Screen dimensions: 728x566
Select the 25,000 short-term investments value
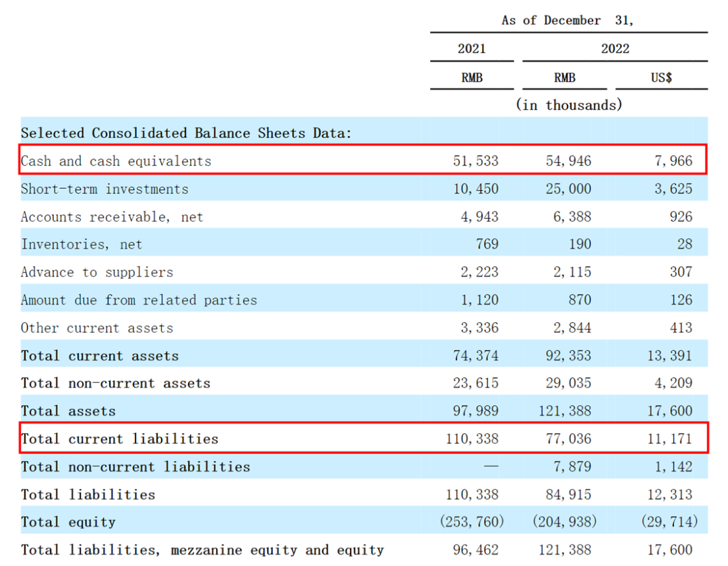pos(568,189)
